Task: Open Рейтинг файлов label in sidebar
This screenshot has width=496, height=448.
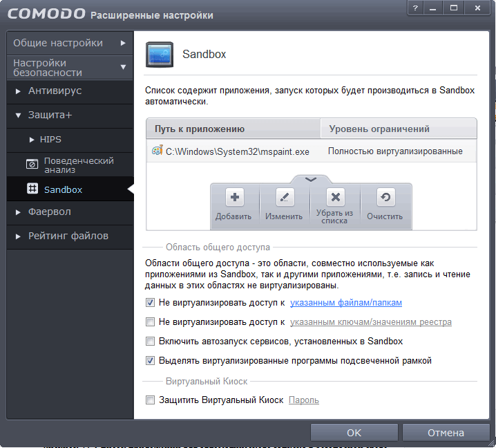Action: (68, 236)
